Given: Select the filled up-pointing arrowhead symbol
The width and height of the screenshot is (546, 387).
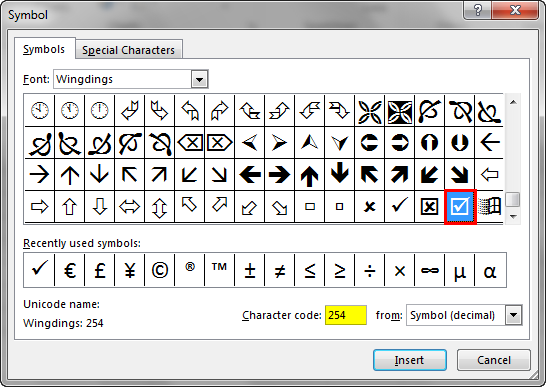Looking at the screenshot, I should 310,142.
